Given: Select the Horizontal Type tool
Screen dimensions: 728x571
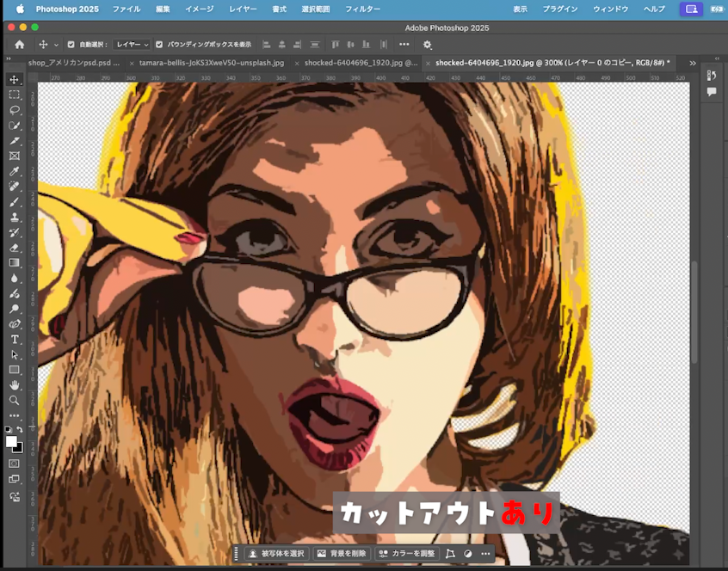Looking at the screenshot, I should [x=15, y=340].
